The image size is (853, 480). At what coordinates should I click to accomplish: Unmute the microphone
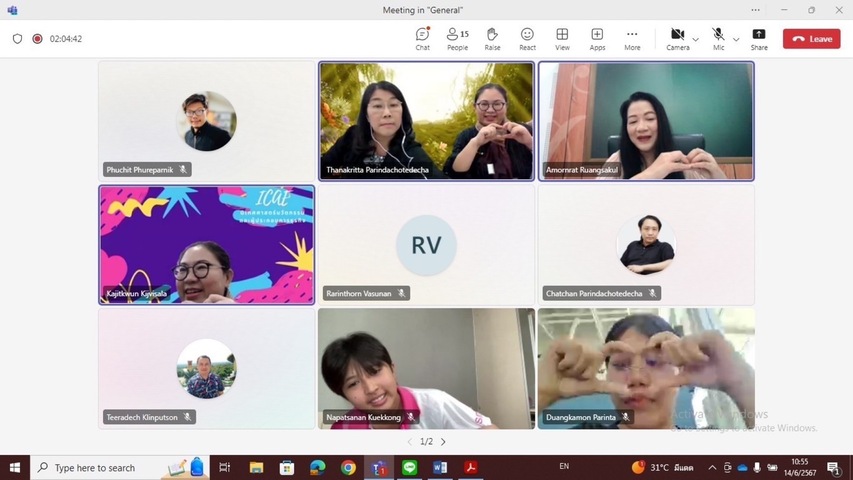tap(718, 38)
